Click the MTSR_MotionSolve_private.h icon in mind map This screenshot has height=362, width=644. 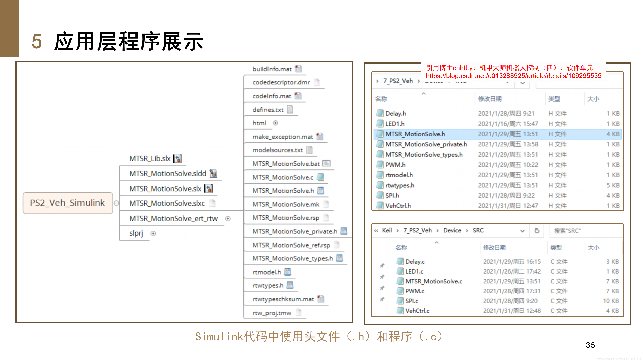344,231
